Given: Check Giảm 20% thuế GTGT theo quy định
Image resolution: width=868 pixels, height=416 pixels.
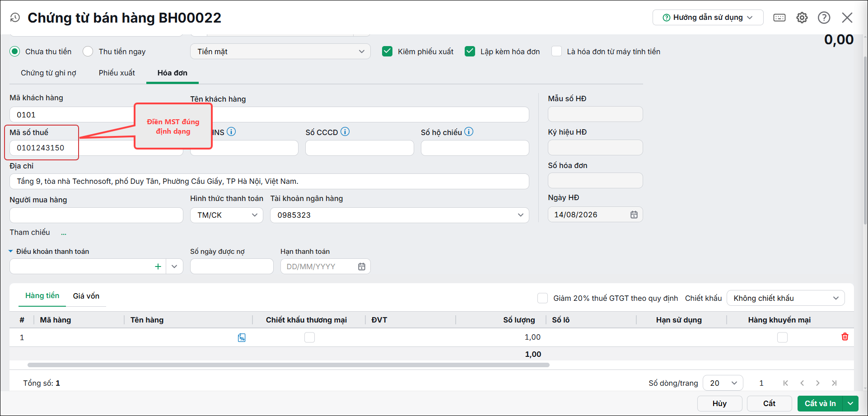Looking at the screenshot, I should (x=542, y=298).
